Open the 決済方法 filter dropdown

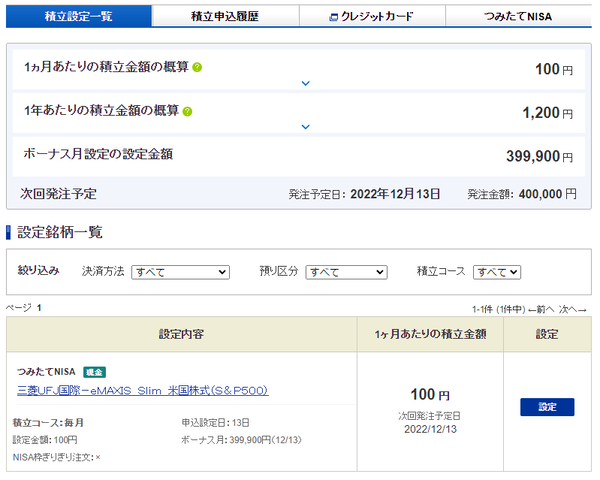pyautogui.click(x=180, y=272)
